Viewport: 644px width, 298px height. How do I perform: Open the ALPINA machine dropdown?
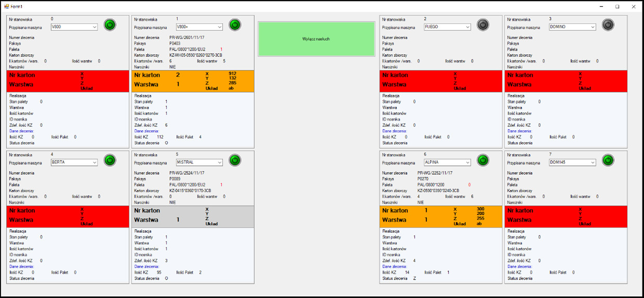click(467, 162)
